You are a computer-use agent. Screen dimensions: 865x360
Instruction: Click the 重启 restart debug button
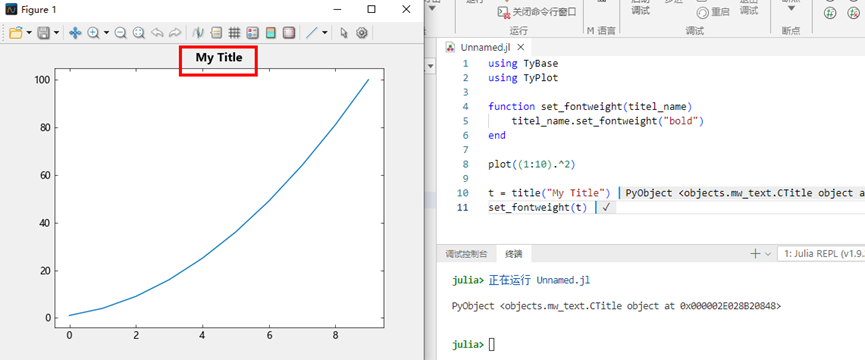pos(713,12)
